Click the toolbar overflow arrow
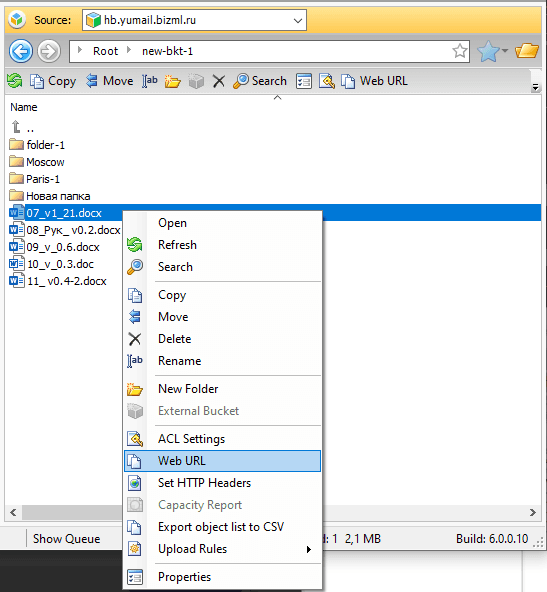 click(535, 88)
